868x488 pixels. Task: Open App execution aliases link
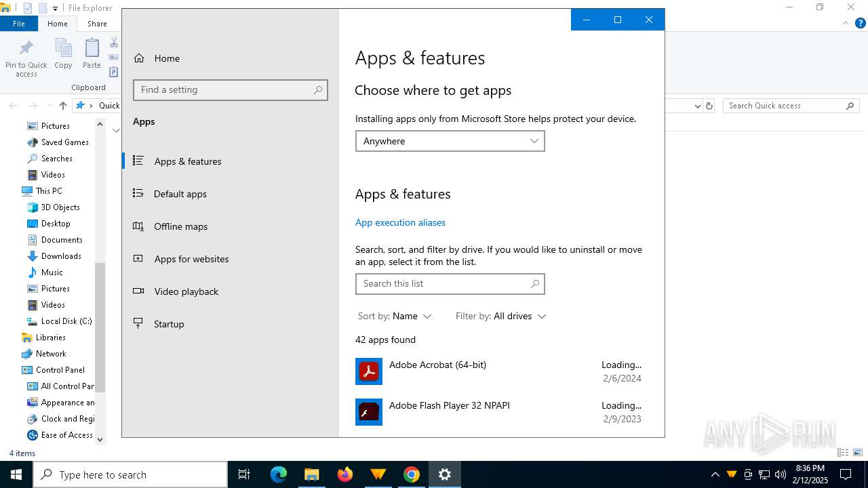click(x=400, y=222)
